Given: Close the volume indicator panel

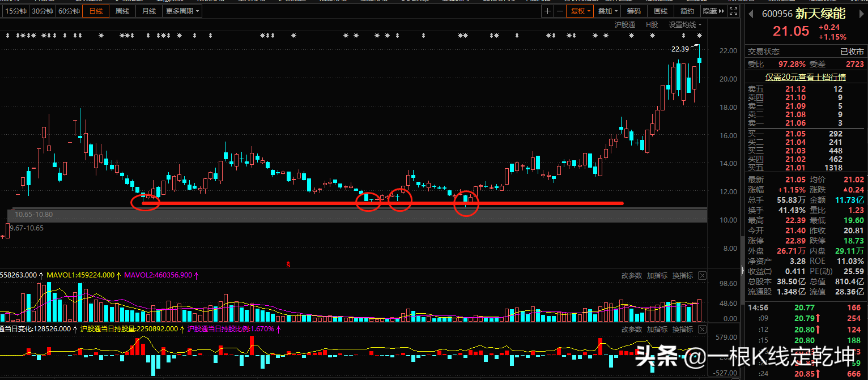Looking at the screenshot, I should (x=703, y=276).
